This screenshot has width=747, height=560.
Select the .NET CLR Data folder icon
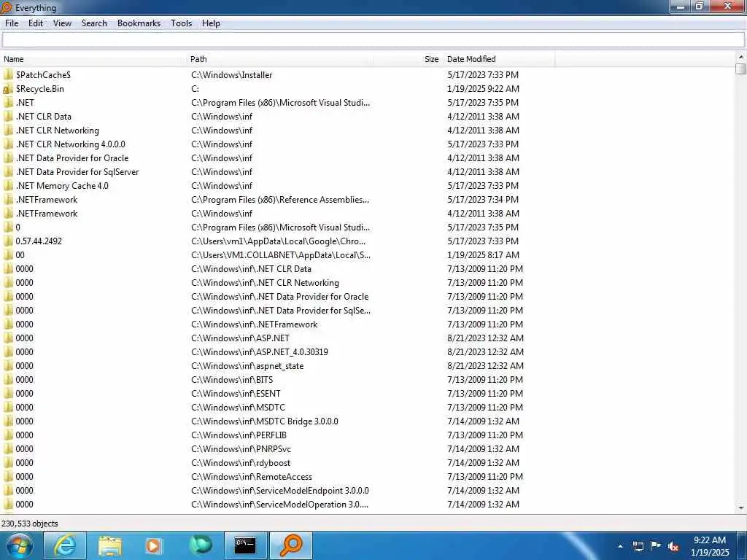[x=8, y=116]
